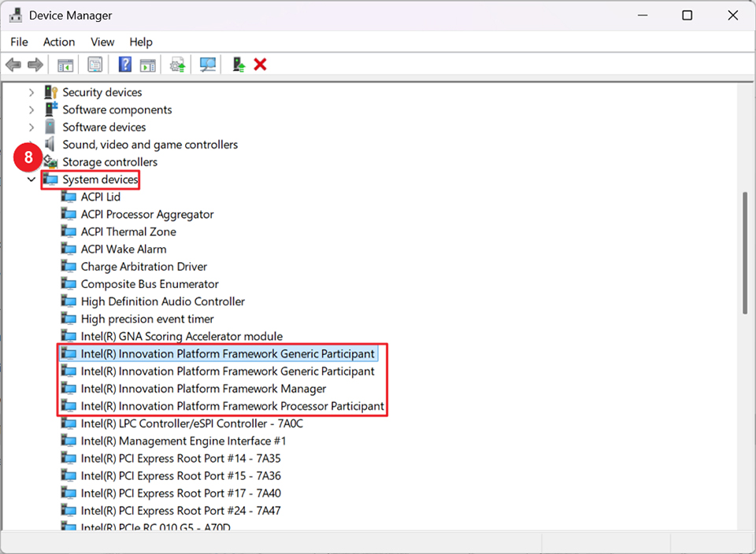Screen dimensions: 756x554
Task: Open the File menu
Action: (x=19, y=42)
